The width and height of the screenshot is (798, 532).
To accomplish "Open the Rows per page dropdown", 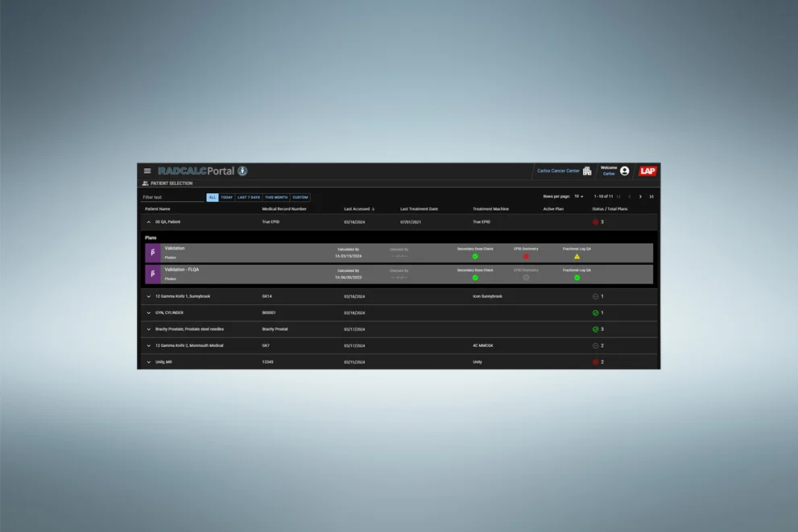I will pos(578,196).
